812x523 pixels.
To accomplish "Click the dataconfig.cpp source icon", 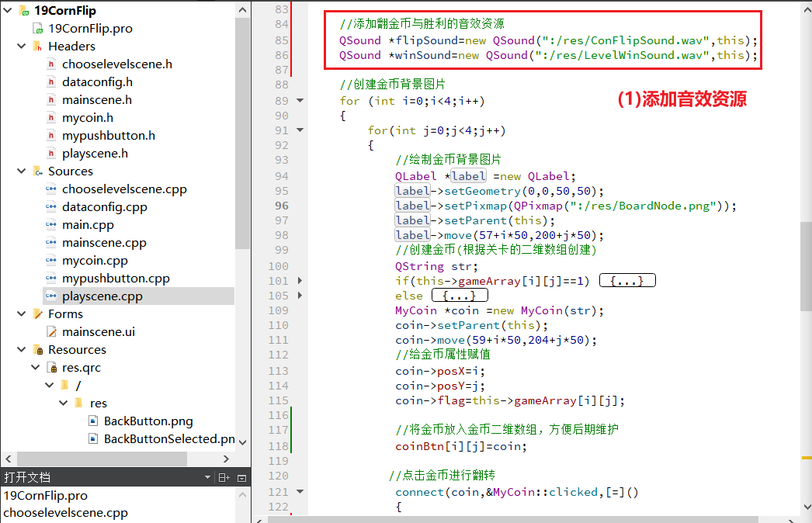I will coord(50,206).
